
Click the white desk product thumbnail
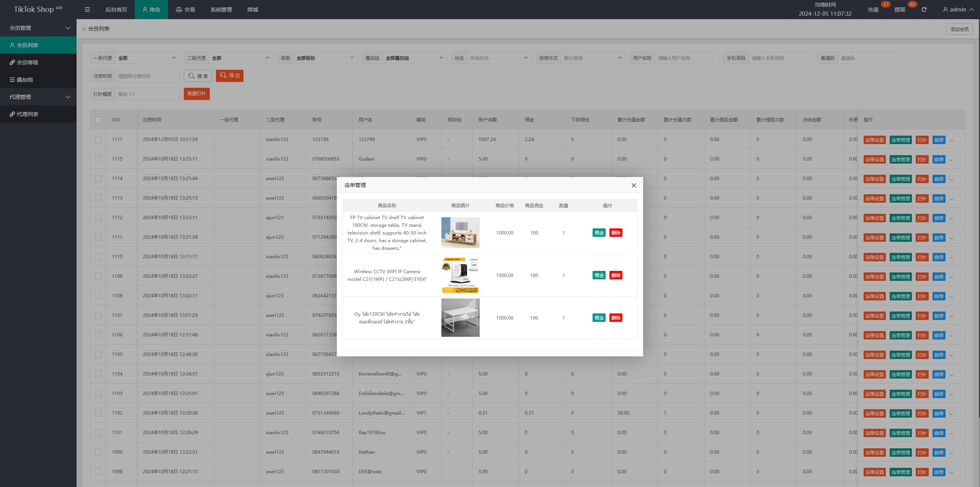[460, 318]
